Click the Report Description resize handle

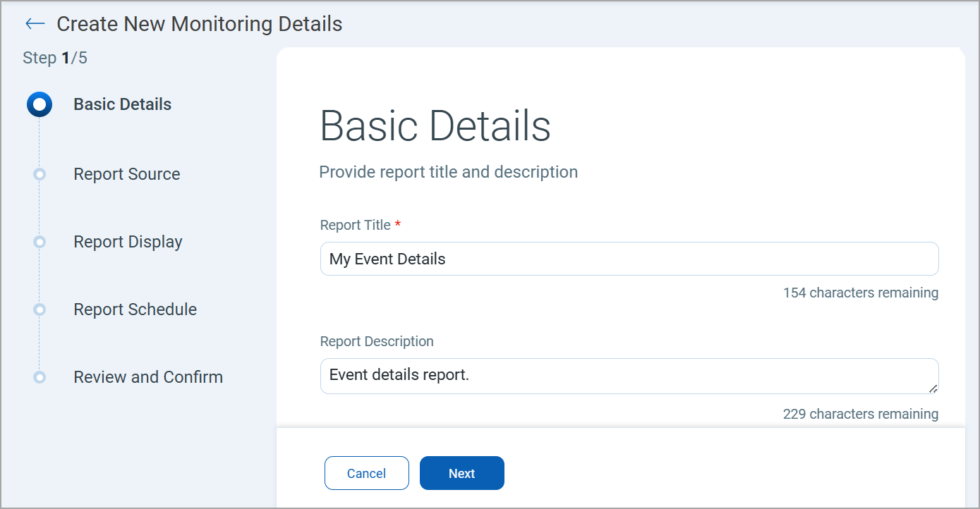(933, 388)
